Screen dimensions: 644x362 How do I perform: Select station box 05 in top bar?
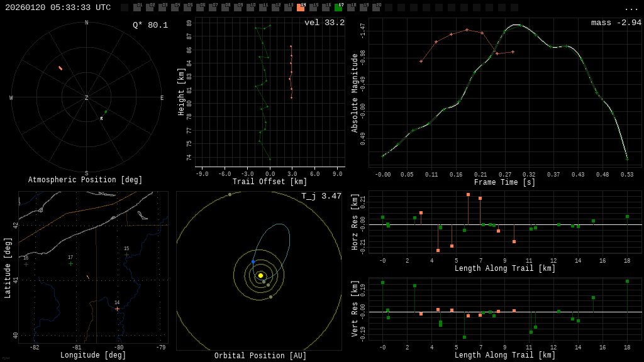(x=187, y=8)
